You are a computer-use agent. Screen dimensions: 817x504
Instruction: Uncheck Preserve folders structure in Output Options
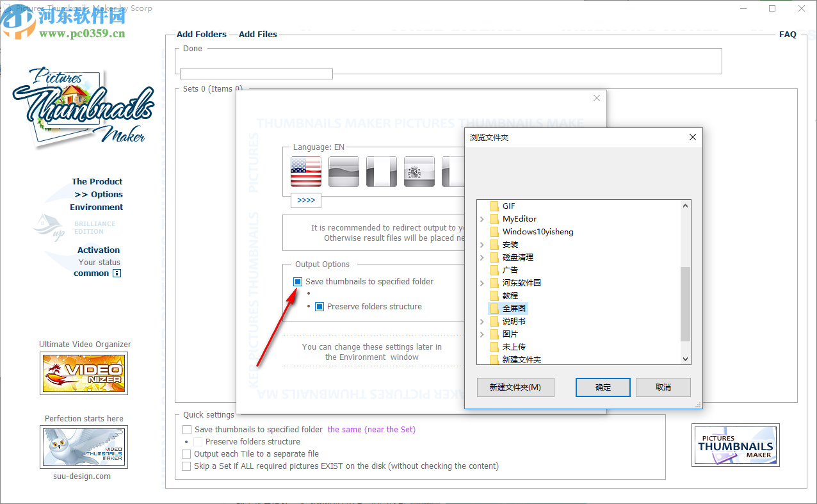click(320, 307)
